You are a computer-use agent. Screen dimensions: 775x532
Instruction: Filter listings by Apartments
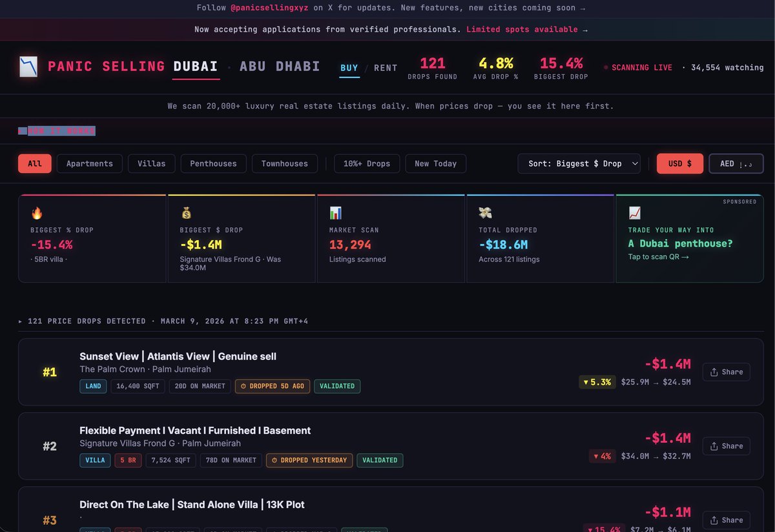(x=90, y=163)
